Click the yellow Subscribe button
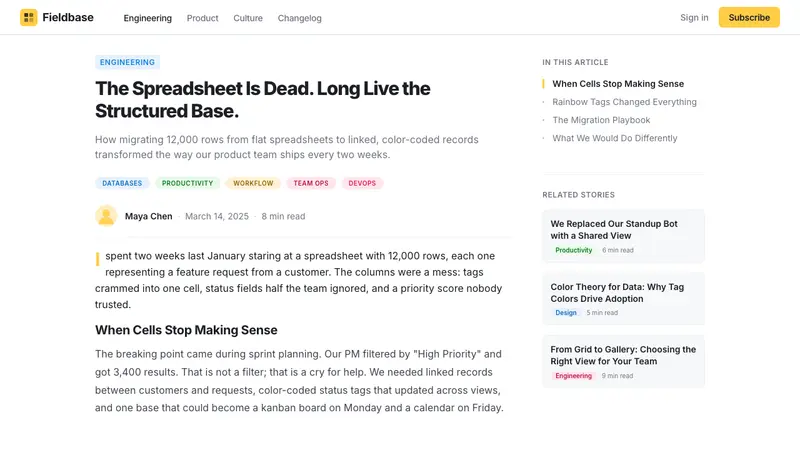Image resolution: width=800 pixels, height=450 pixels. click(749, 17)
